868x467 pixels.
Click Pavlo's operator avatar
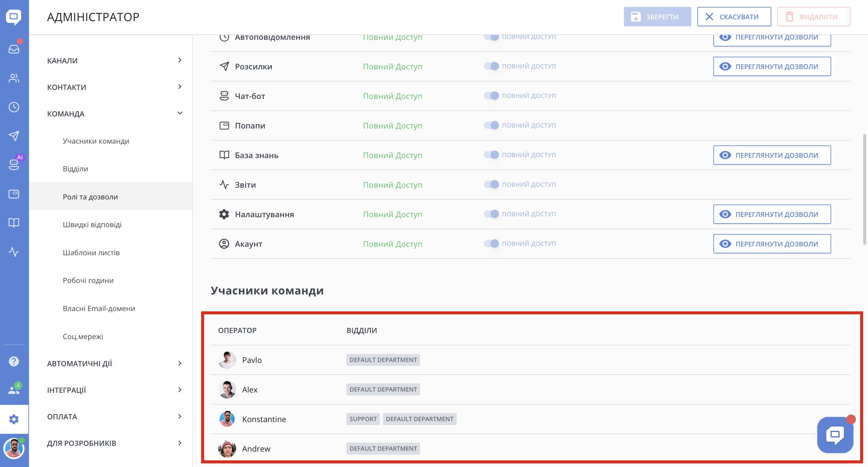click(x=227, y=360)
